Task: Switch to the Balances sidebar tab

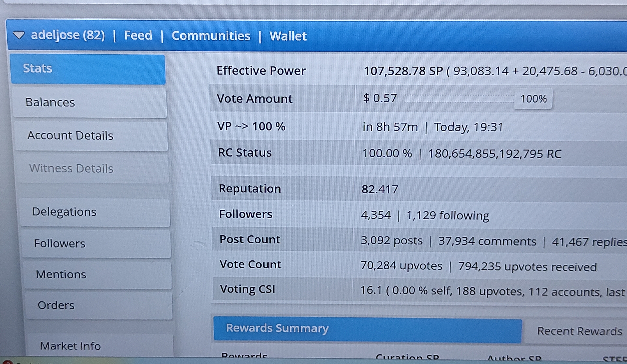Action: click(89, 103)
